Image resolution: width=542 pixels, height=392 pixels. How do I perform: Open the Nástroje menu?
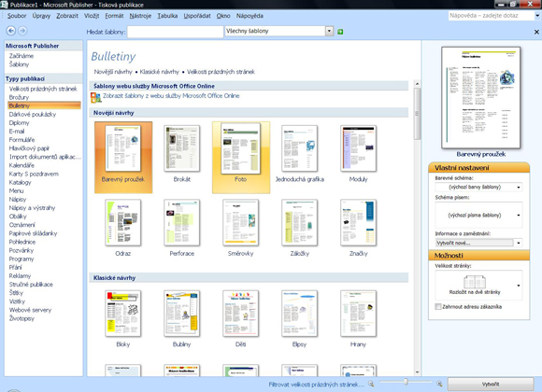tap(140, 16)
